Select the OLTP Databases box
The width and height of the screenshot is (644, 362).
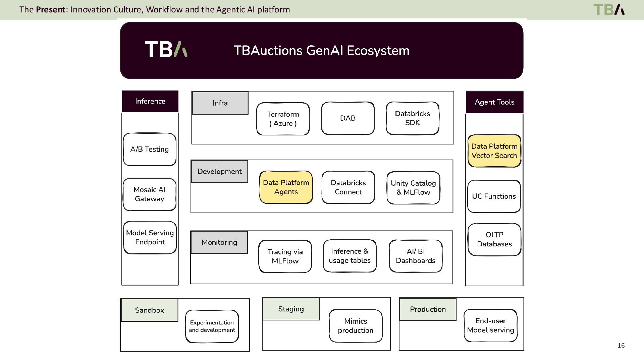[x=494, y=239]
